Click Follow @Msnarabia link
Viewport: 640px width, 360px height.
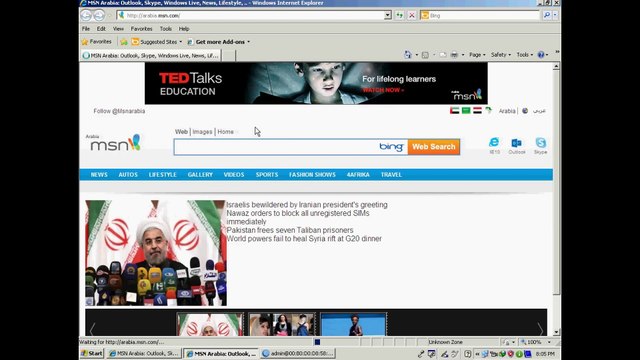[x=119, y=111]
